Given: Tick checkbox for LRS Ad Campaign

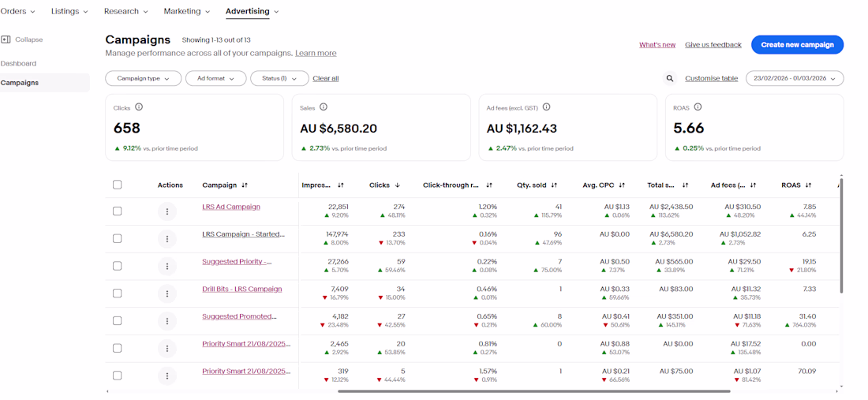Looking at the screenshot, I should point(118,211).
